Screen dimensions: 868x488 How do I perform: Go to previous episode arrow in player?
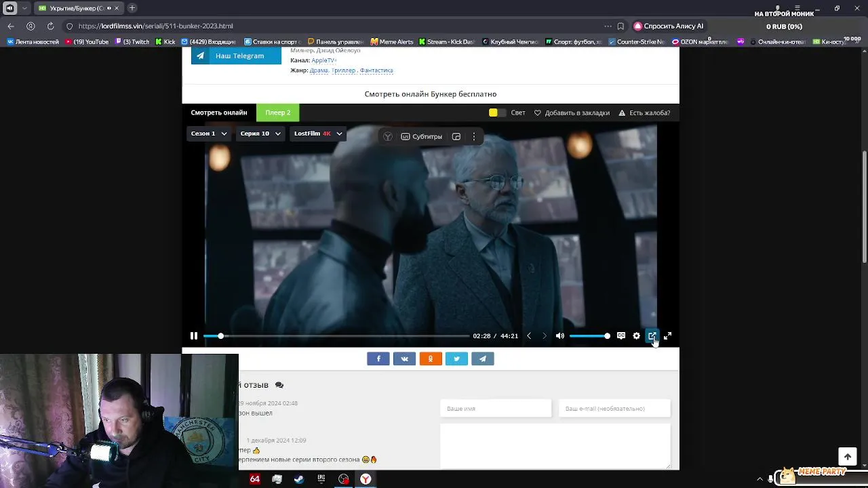(529, 335)
